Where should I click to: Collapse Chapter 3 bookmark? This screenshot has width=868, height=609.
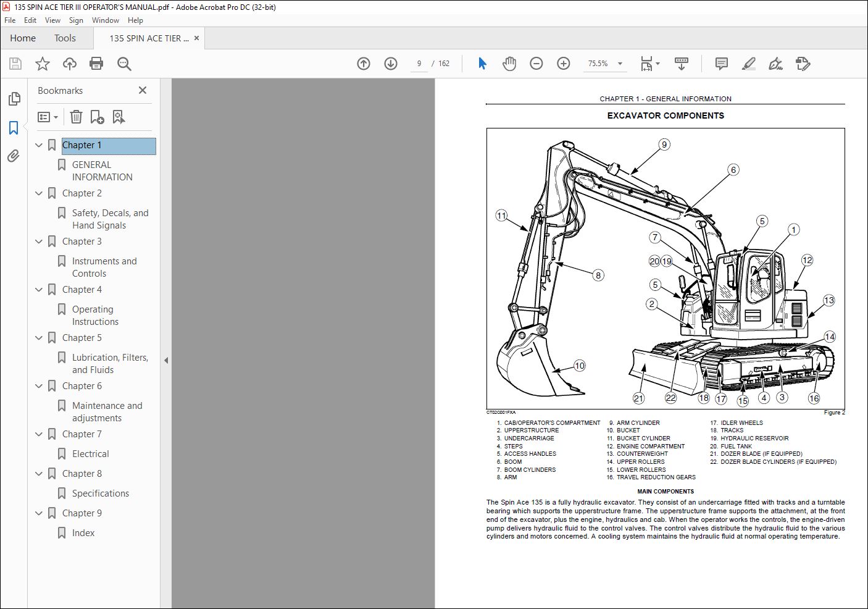[39, 241]
